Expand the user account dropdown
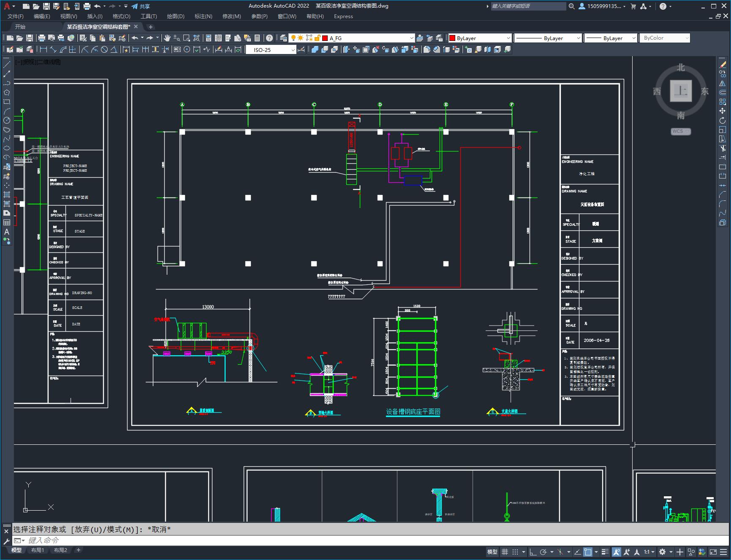The width and height of the screenshot is (731, 560). [x=624, y=6]
